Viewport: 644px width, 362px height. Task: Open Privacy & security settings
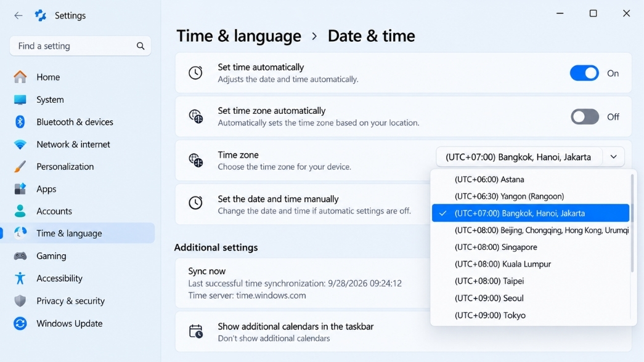[x=78, y=301]
